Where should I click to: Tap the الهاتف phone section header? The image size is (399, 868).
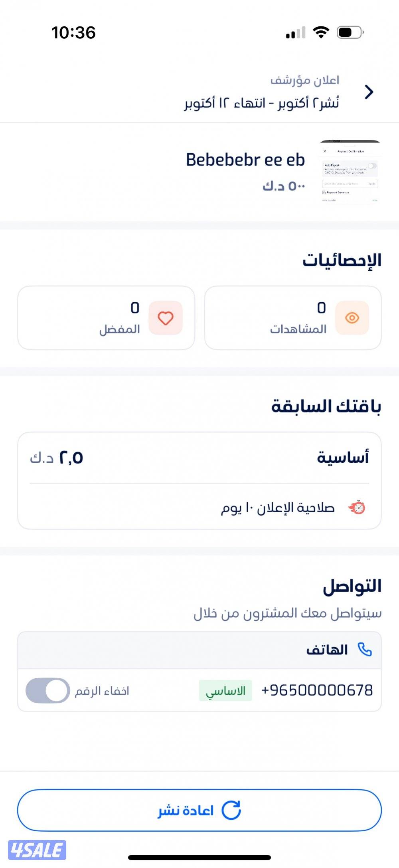(327, 650)
